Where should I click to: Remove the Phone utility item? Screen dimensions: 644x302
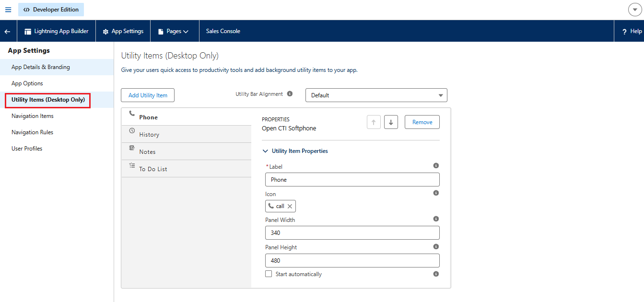coord(422,122)
